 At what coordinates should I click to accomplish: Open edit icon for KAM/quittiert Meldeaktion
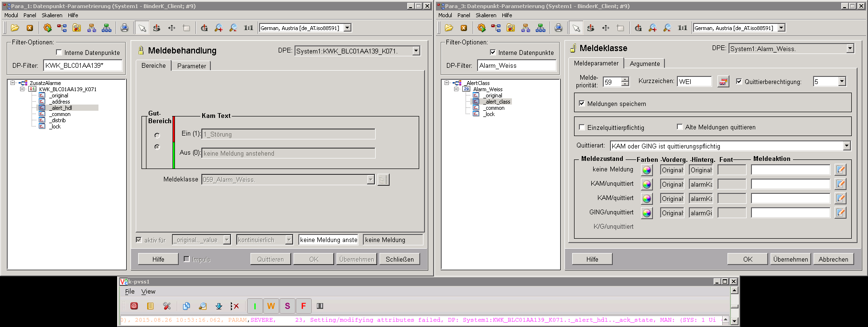840,198
